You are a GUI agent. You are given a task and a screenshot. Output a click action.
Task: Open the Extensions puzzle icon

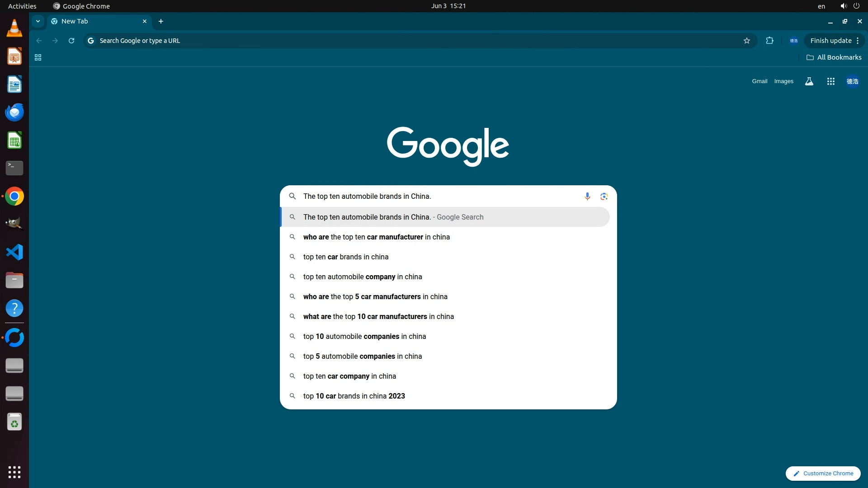[x=769, y=41]
